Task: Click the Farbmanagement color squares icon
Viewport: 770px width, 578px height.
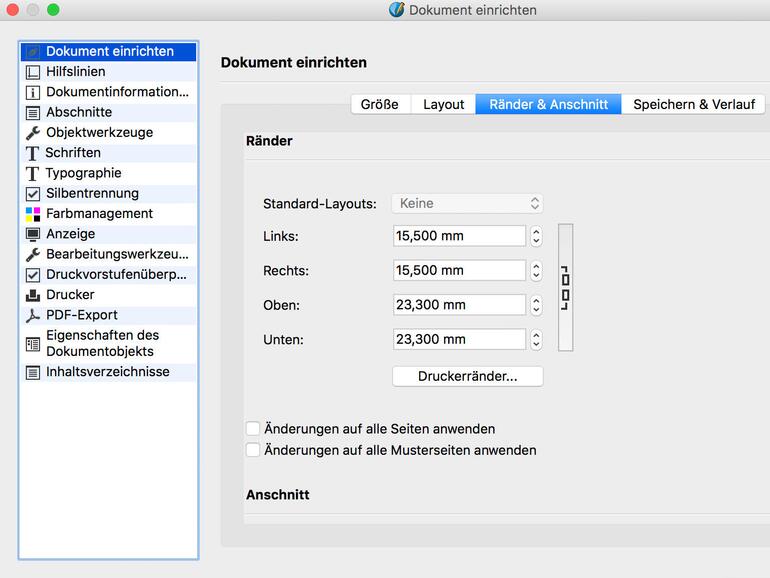Action: click(x=33, y=214)
